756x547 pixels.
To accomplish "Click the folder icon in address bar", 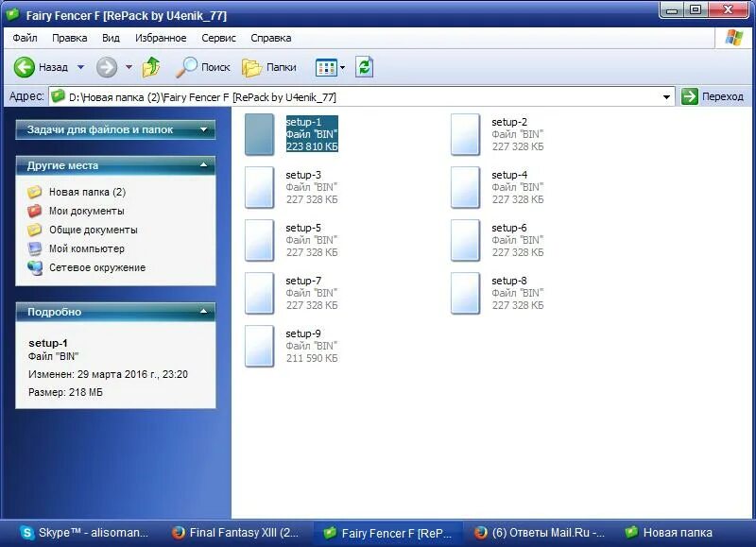I will click(x=58, y=96).
